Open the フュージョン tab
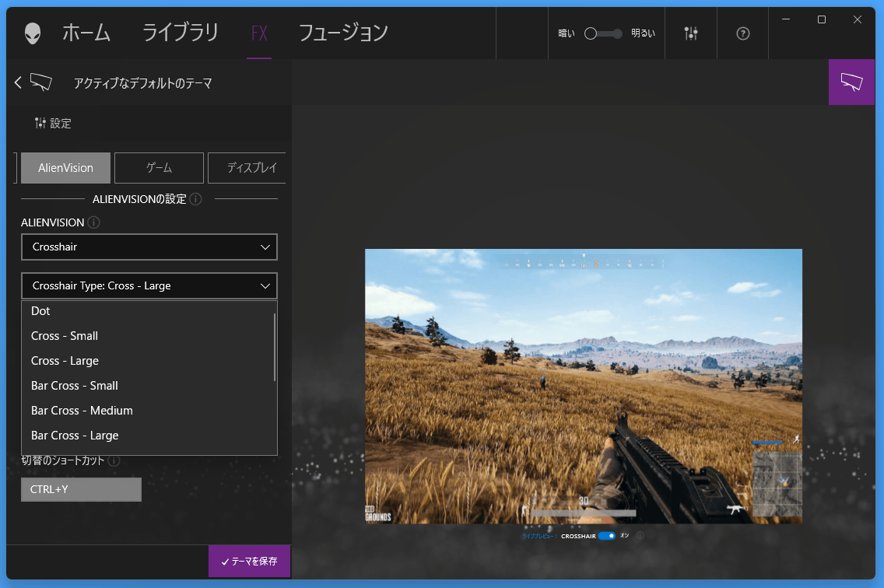Screen dimensions: 884x588 [x=342, y=33]
